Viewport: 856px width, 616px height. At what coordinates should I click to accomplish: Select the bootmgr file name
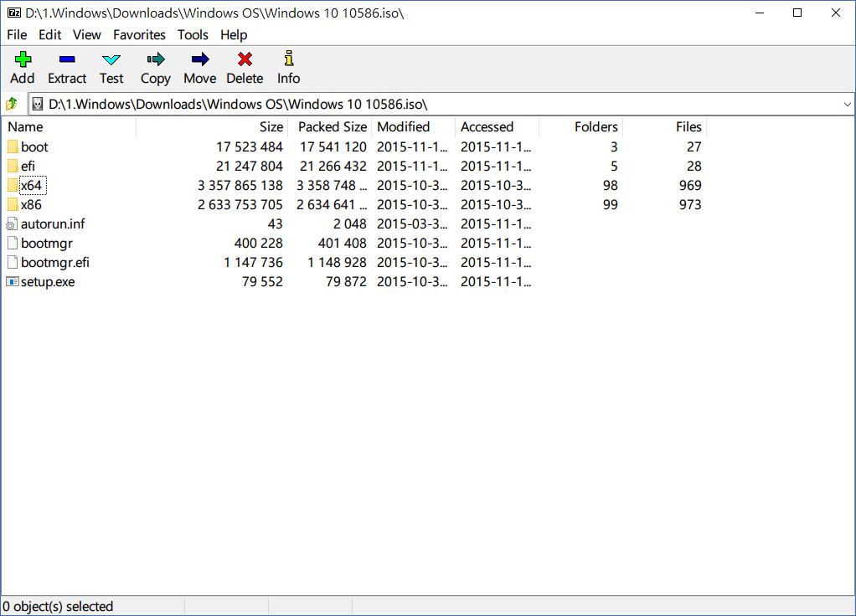[x=47, y=244]
